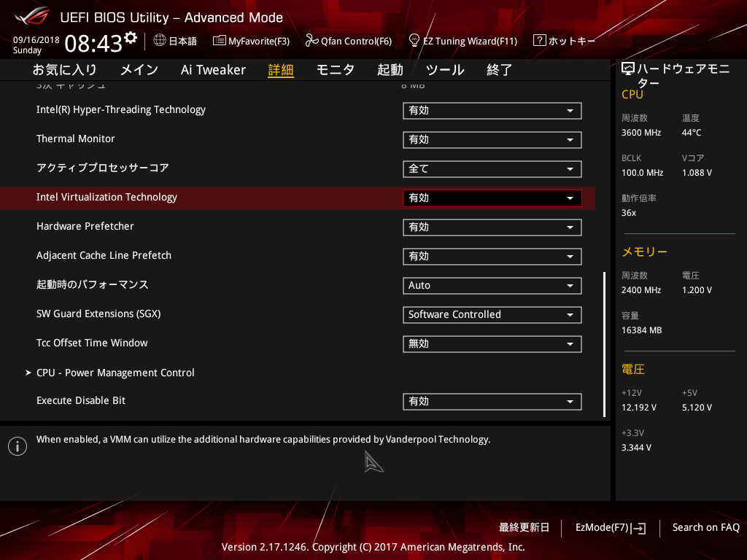
Task: Expand CPU - Power Management Control
Action: click(x=115, y=373)
